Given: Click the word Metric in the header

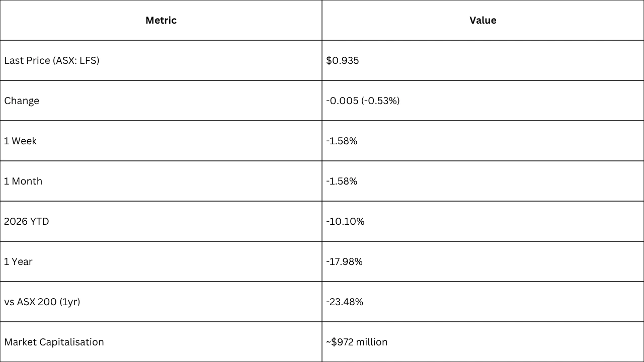Looking at the screenshot, I should point(161,20).
